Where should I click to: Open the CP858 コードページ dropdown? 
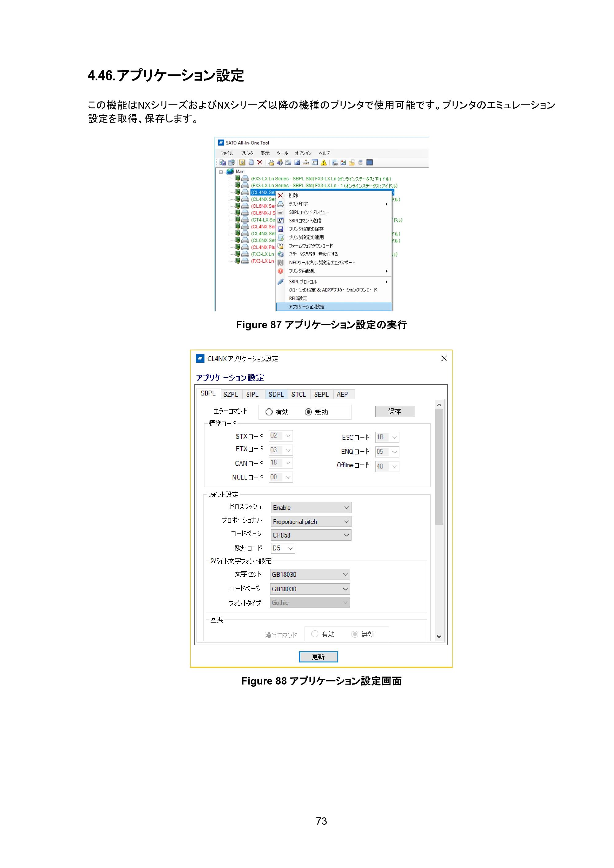click(311, 535)
